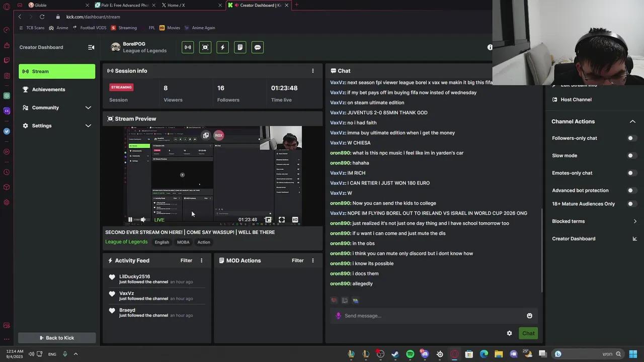The width and height of the screenshot is (644, 362).
Task: Open Spotify from the taskbar
Action: 410,354
